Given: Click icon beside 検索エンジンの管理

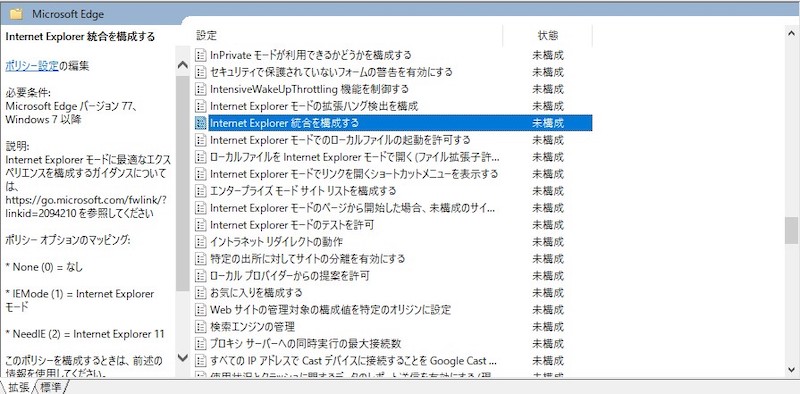Looking at the screenshot, I should click(201, 326).
